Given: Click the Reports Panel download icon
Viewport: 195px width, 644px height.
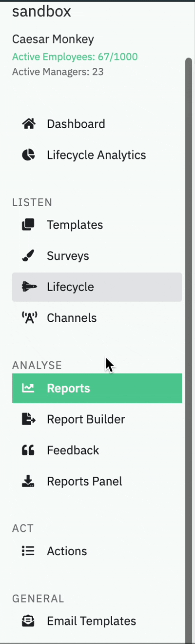Looking at the screenshot, I should [x=29, y=481].
